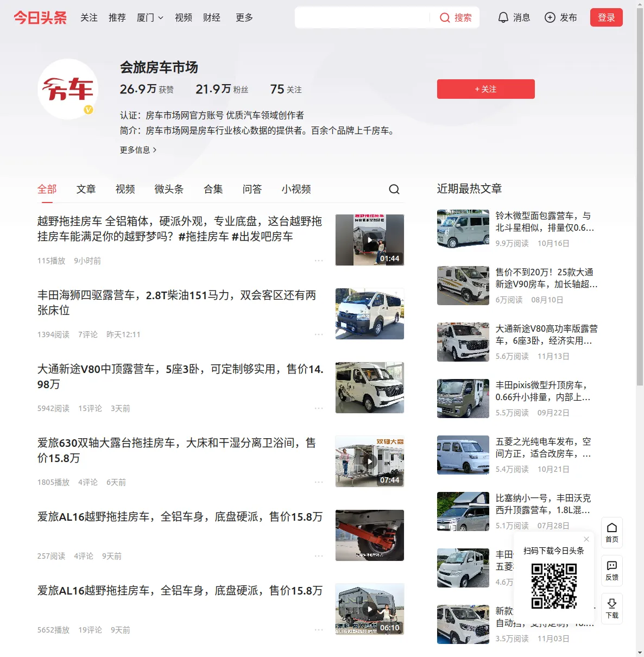This screenshot has width=644, height=657.
Task: Open more options for 丰田海狮四驱露营车 post
Action: [x=319, y=334]
